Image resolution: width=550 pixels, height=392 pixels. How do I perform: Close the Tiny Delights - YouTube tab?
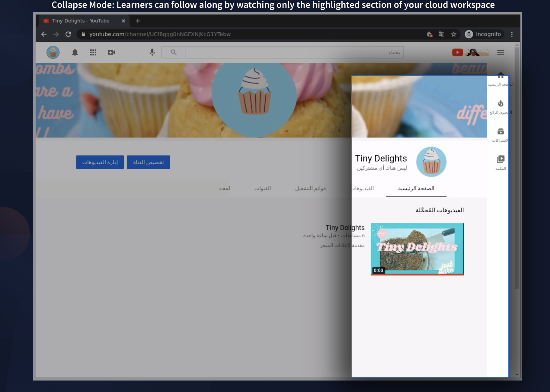[x=123, y=21]
